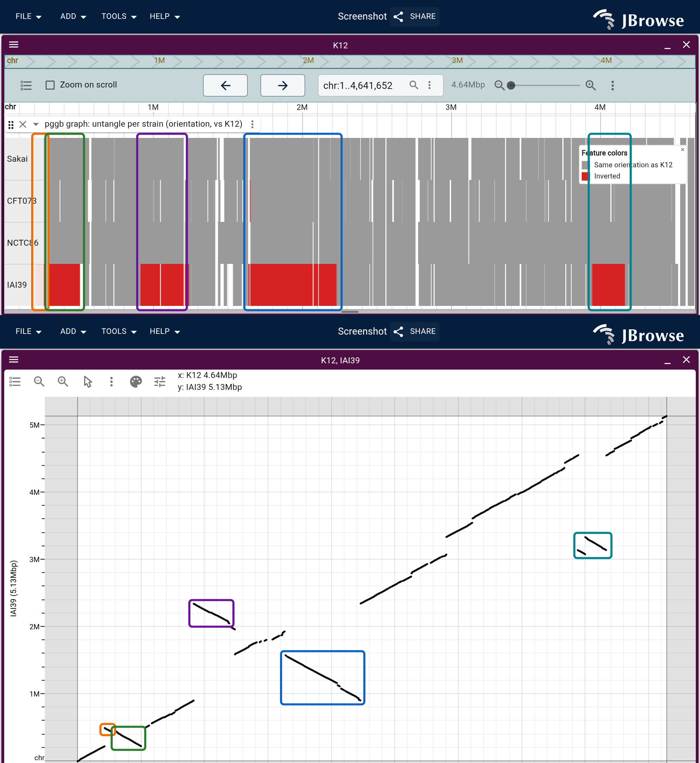The width and height of the screenshot is (700, 763).
Task: Pan left with the back arrow button
Action: tap(225, 85)
